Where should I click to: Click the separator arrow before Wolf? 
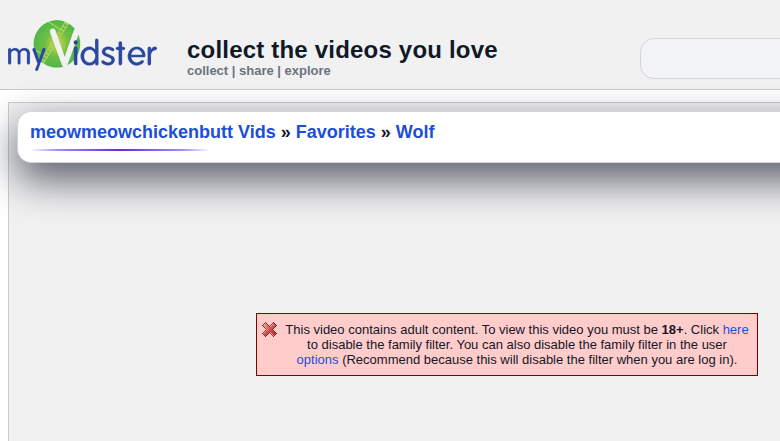(386, 132)
